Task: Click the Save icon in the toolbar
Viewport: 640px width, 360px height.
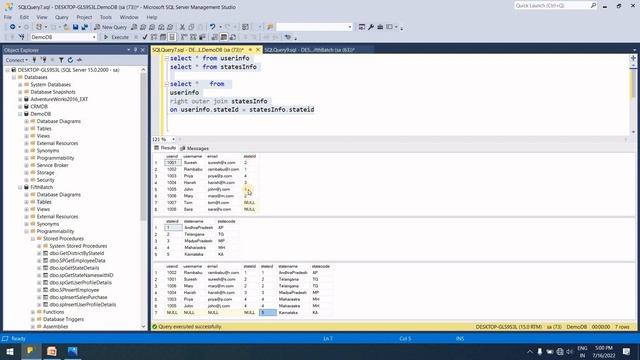Action: coord(76,27)
